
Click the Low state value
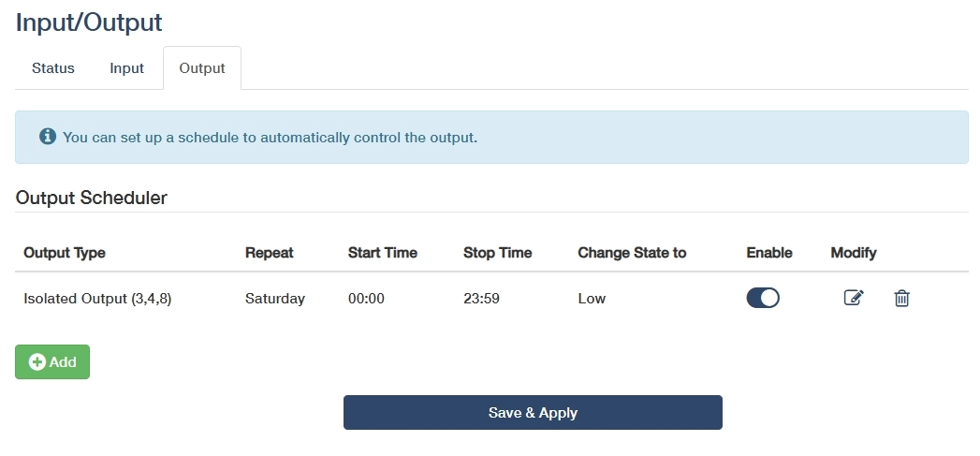point(592,299)
